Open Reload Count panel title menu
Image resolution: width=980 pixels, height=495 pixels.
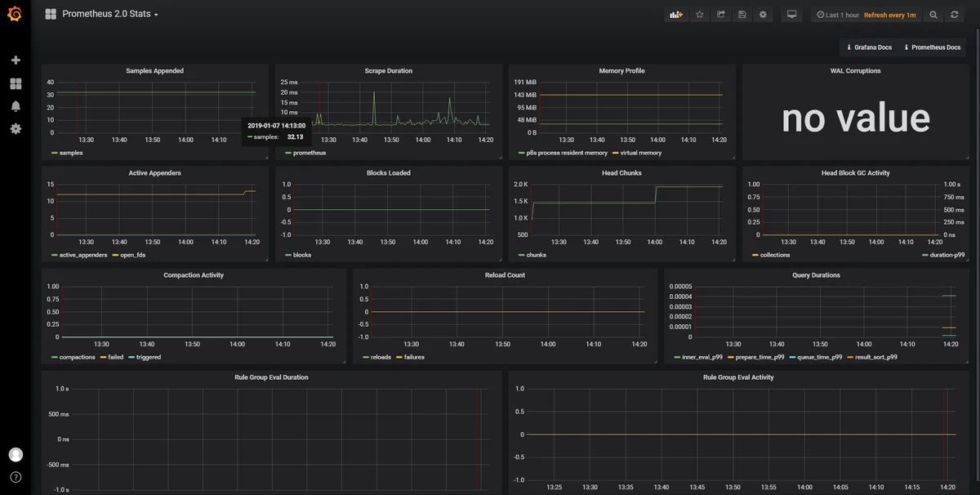pos(505,275)
